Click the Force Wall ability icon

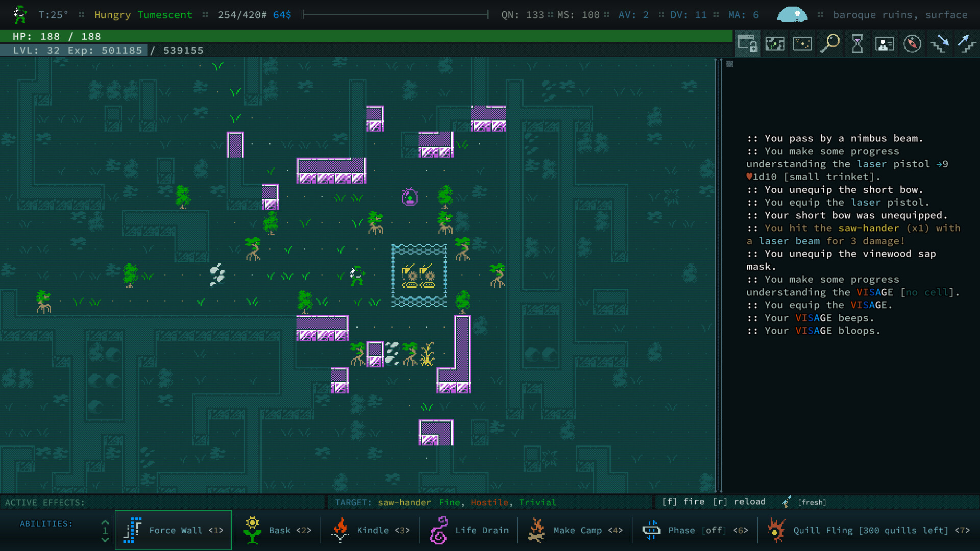point(132,528)
